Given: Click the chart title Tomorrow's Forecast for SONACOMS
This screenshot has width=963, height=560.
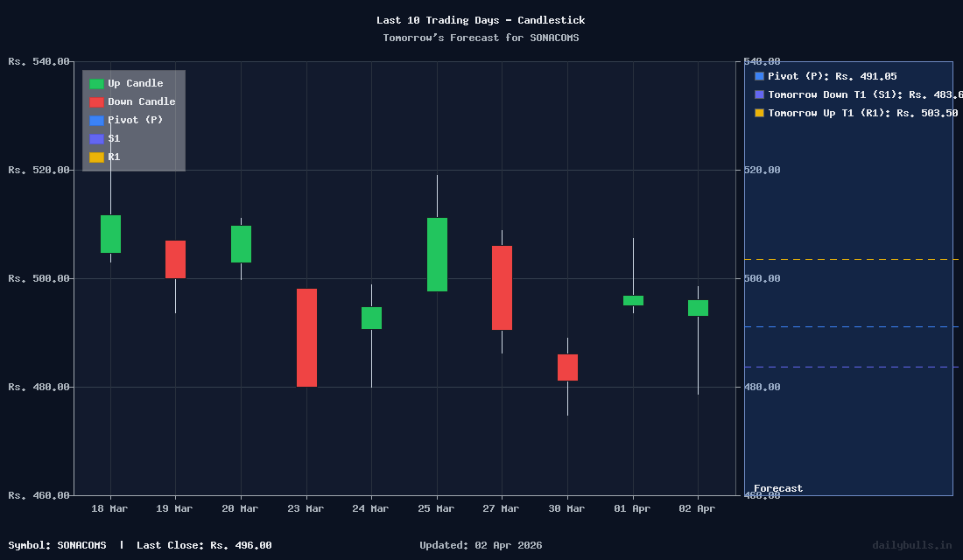Looking at the screenshot, I should [x=481, y=38].
